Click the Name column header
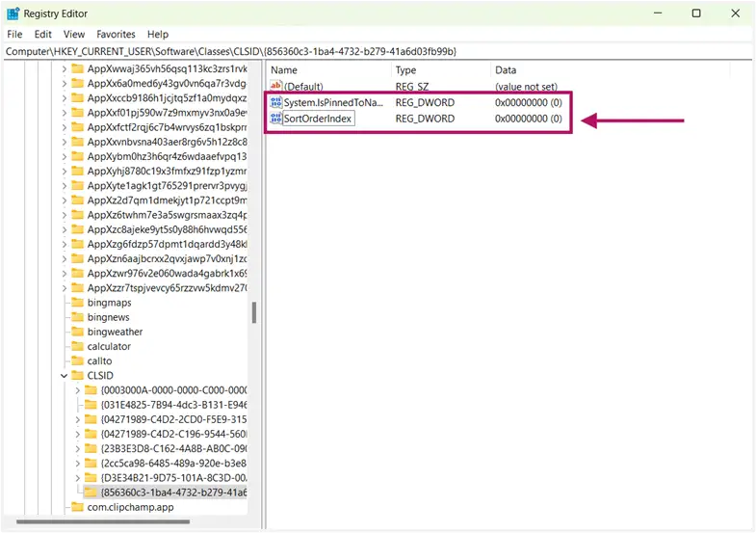Viewport: 756px width, 533px height. click(329, 70)
